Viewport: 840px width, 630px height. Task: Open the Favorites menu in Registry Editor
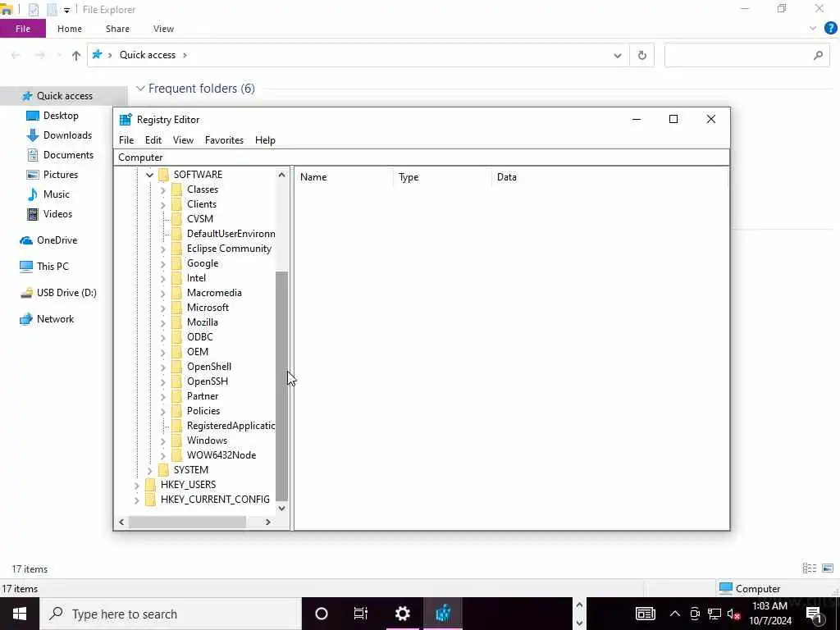(224, 140)
